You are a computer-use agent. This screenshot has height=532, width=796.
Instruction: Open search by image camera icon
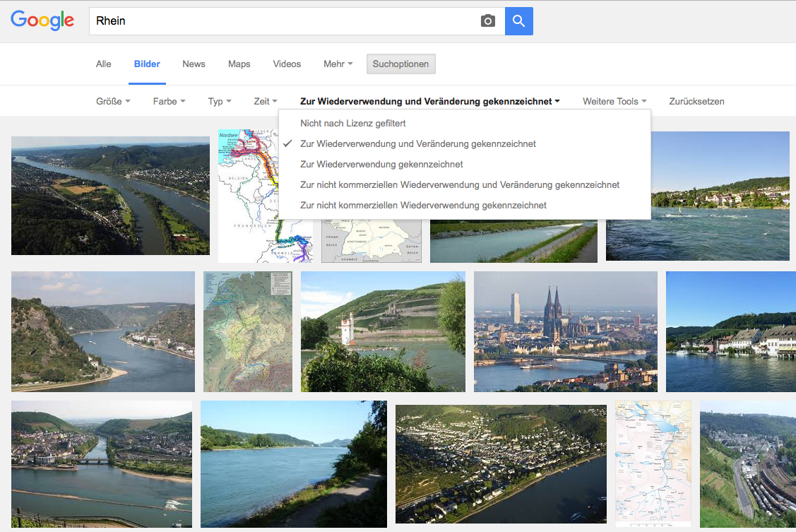(x=488, y=20)
